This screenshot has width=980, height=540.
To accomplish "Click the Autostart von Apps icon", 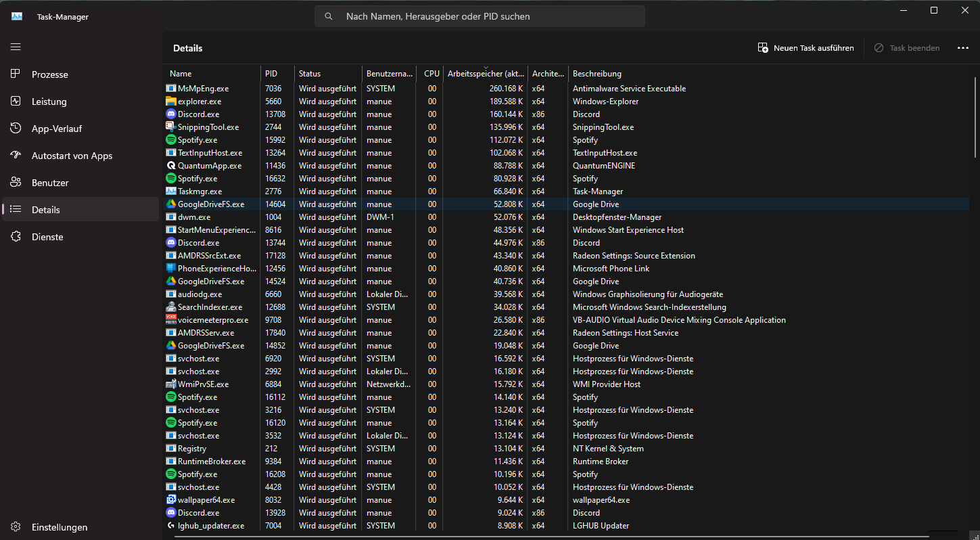I will (x=16, y=155).
